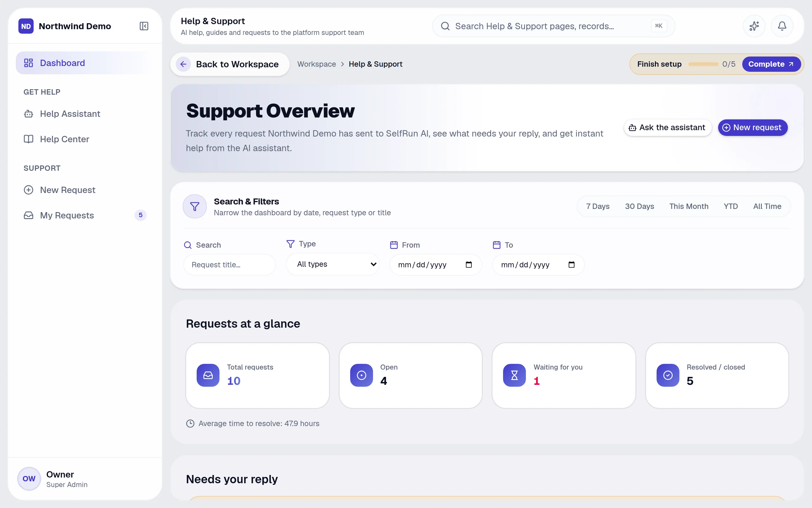Click the Owner Super Admin profile
Image resolution: width=812 pixels, height=508 pixels.
(85, 478)
